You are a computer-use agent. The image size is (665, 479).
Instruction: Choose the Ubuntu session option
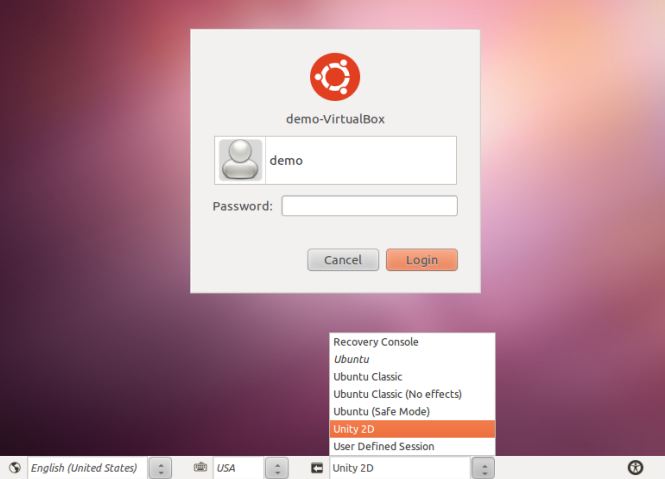pyautogui.click(x=412, y=359)
